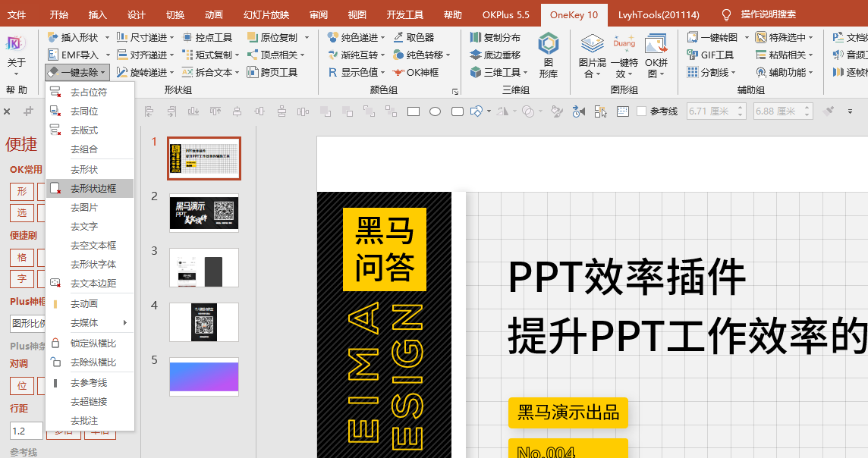The width and height of the screenshot is (868, 458).
Task: Click the 格 button under 便捷刷
Action: [21, 258]
